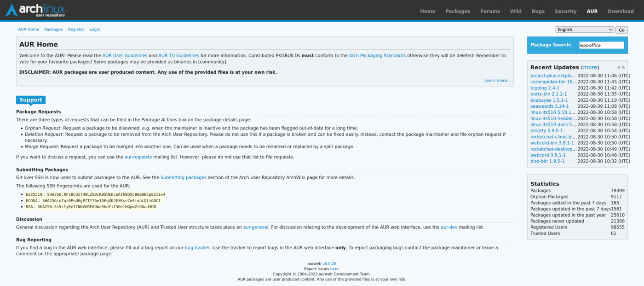Image resolution: width=644 pixels, height=286 pixels.
Task: Click the Register link
Action: (76, 29)
